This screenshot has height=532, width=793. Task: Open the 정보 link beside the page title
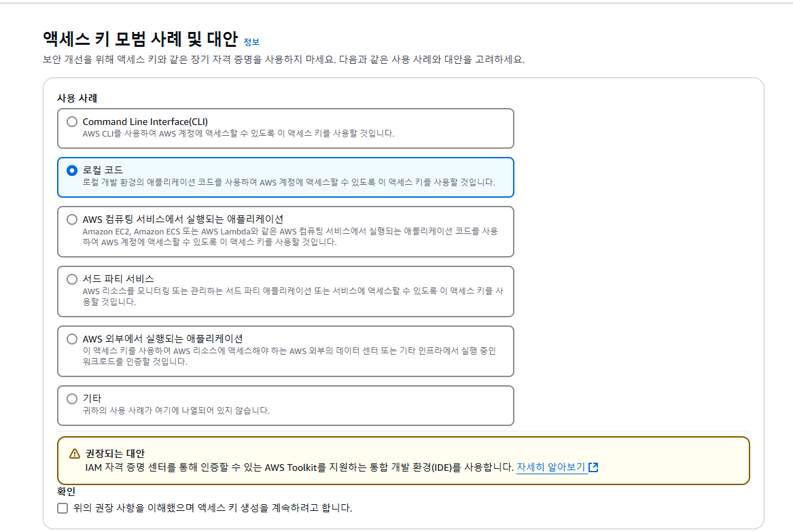pos(252,42)
